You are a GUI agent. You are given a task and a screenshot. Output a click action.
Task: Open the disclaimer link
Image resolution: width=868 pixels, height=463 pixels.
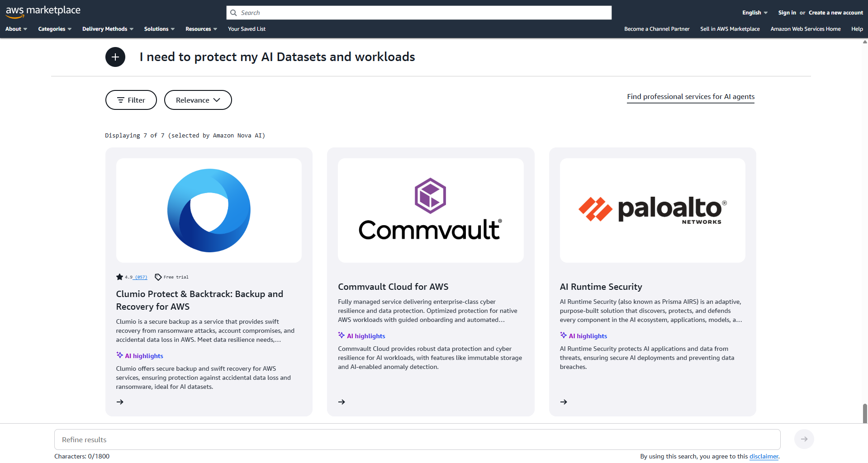pos(764,456)
